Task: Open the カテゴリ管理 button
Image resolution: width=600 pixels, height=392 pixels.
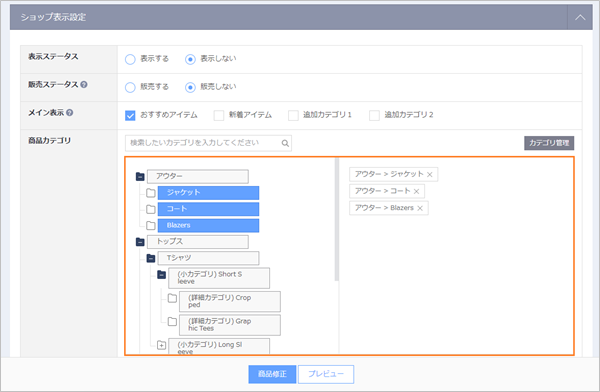Action: click(x=549, y=143)
